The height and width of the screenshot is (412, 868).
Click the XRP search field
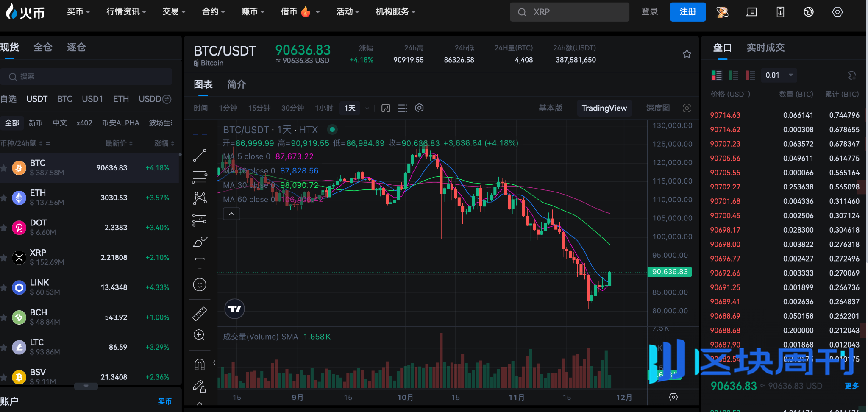(x=569, y=12)
